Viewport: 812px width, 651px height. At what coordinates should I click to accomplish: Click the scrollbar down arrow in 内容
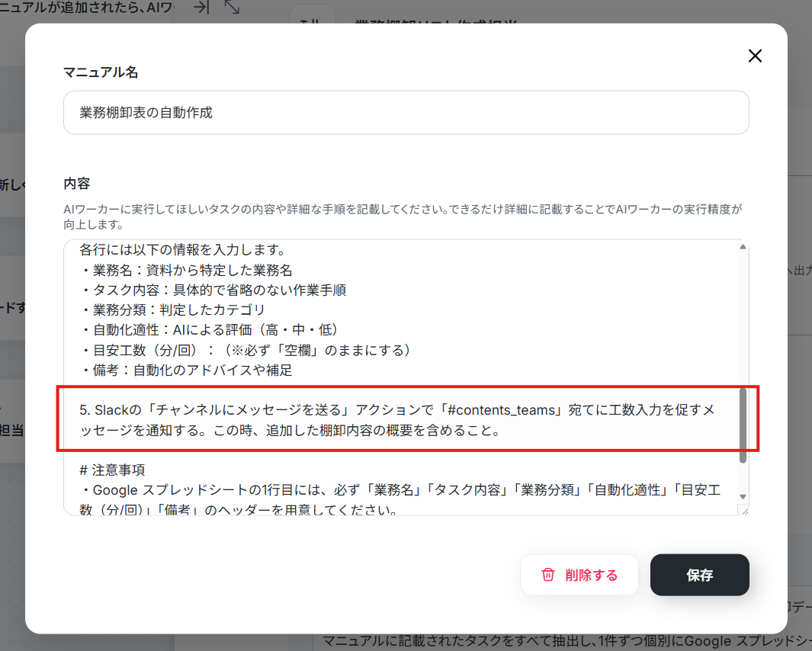click(x=743, y=497)
